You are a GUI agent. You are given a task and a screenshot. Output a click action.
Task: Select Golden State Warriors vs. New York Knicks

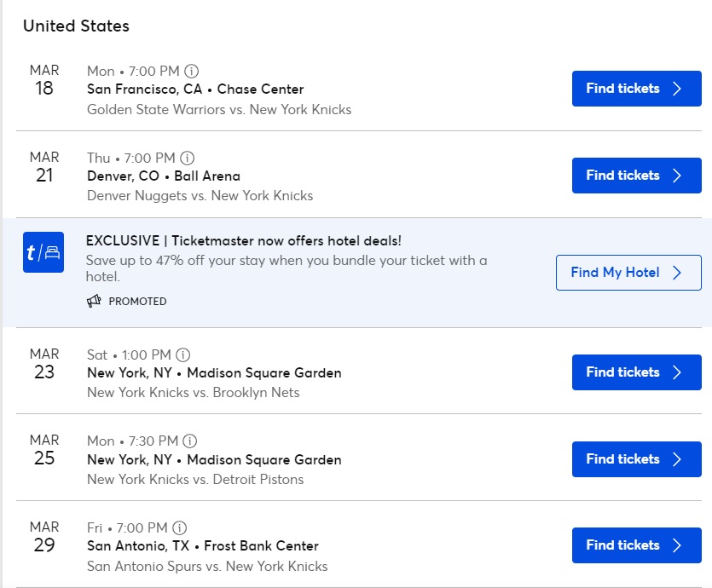click(x=219, y=109)
